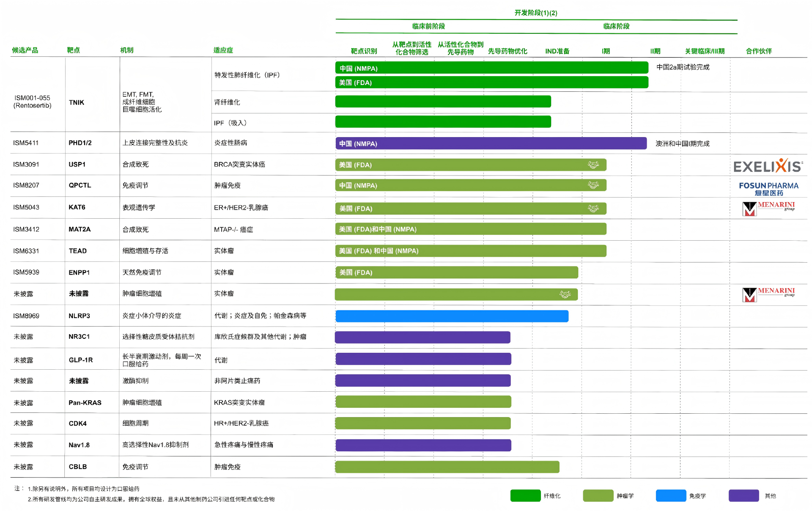Click the handshake icon on ISM3091 bar

[593, 165]
